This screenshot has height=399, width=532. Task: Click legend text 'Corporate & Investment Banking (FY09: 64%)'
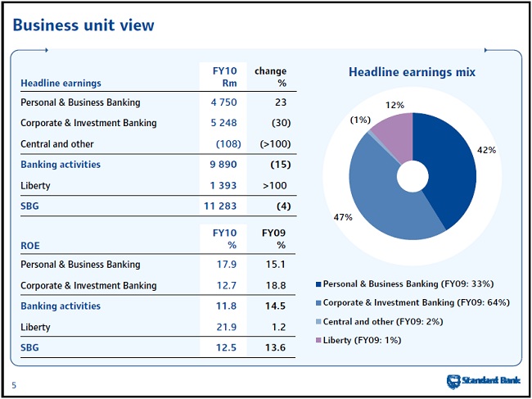tap(417, 302)
